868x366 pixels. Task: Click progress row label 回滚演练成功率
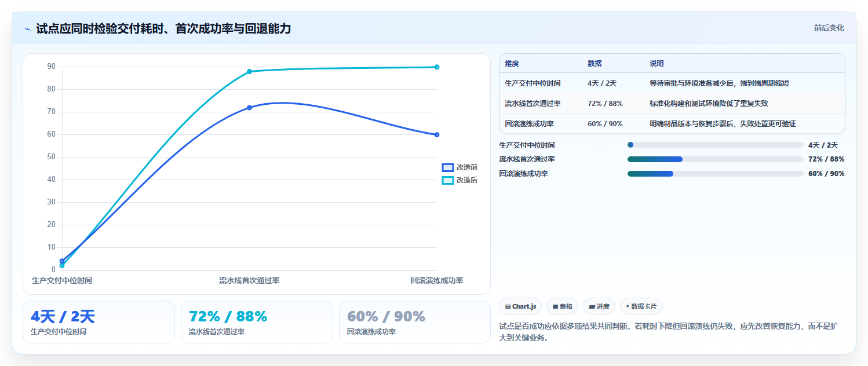point(524,173)
